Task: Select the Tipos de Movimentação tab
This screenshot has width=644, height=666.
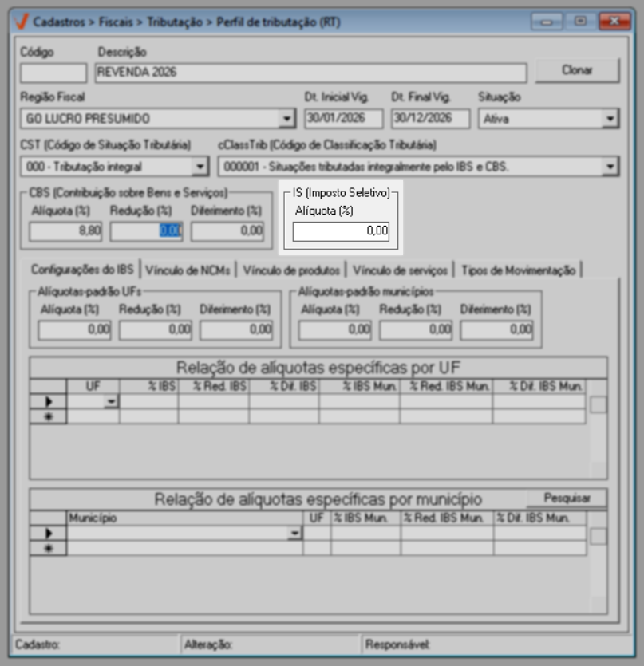Action: tap(518, 270)
